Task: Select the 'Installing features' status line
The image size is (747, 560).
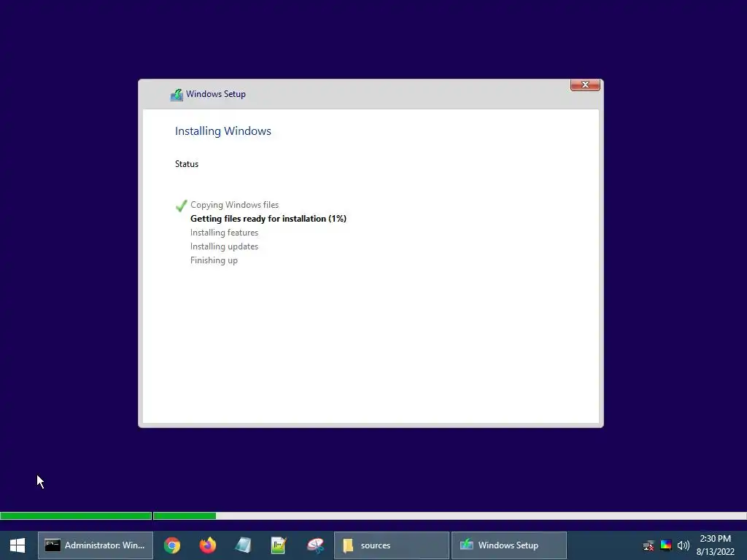Action: point(224,233)
